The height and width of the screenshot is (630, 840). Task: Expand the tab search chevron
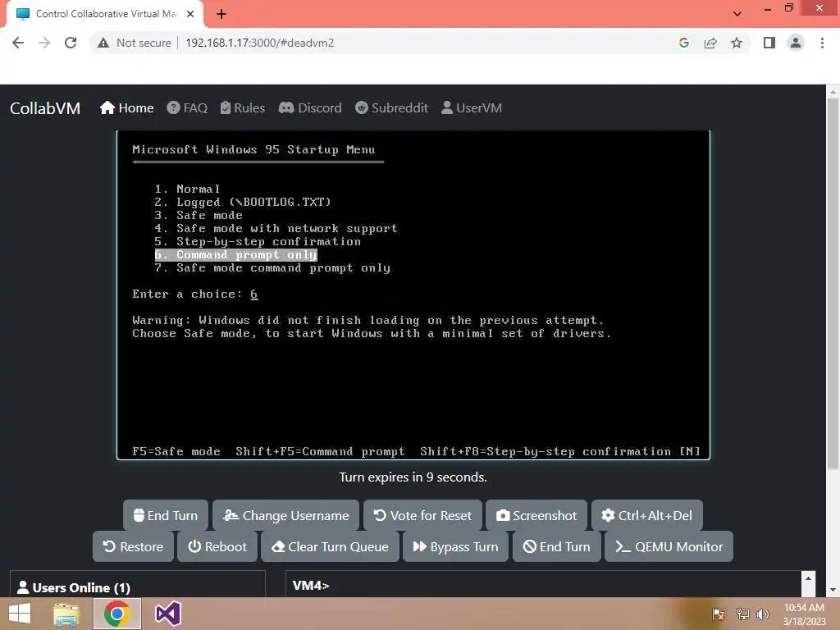tap(737, 14)
